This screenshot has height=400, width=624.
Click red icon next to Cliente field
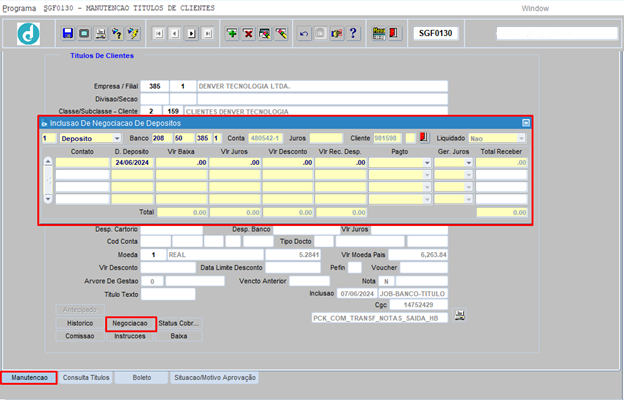pyautogui.click(x=423, y=137)
